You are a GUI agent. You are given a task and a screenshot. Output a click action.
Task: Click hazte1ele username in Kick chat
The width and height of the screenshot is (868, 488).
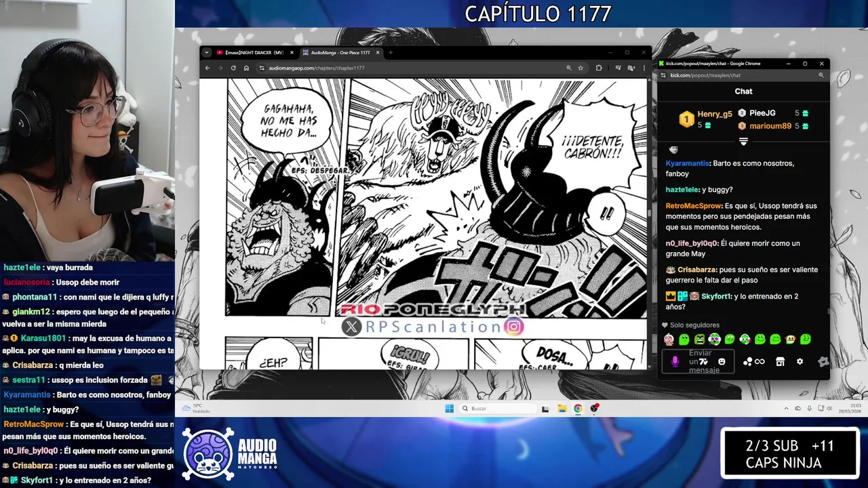682,190
